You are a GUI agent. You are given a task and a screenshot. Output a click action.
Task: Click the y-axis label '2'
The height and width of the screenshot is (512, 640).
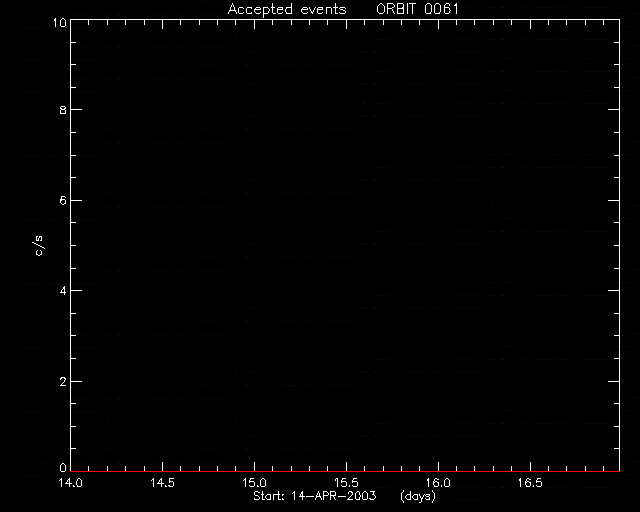click(63, 382)
